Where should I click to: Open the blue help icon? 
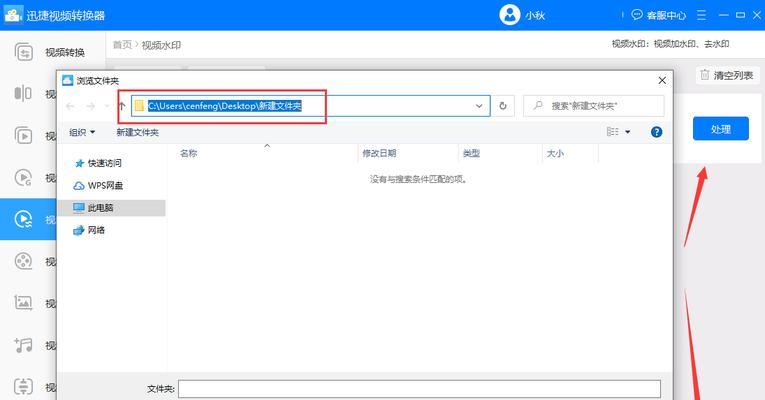click(657, 132)
